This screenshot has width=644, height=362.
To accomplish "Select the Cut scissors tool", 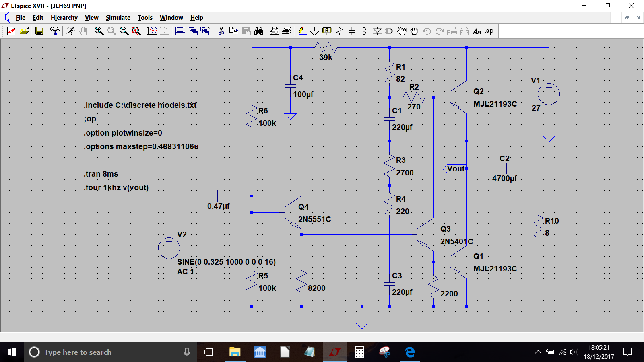I will [221, 31].
